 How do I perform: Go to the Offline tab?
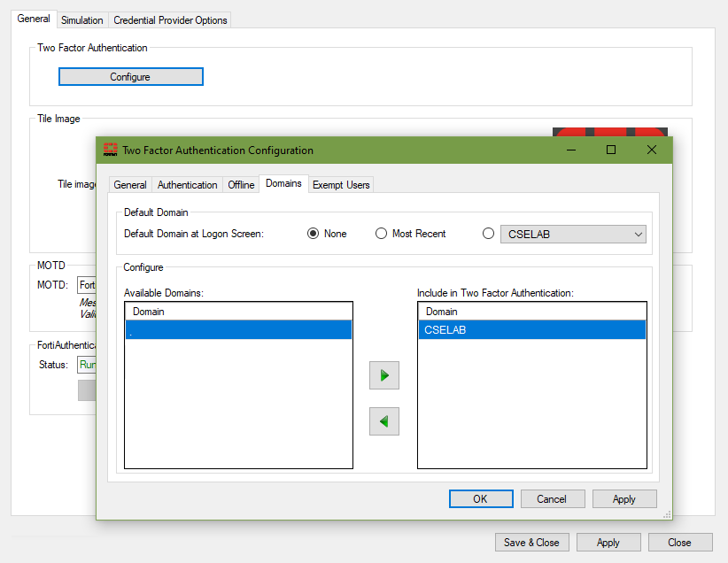[x=241, y=184]
